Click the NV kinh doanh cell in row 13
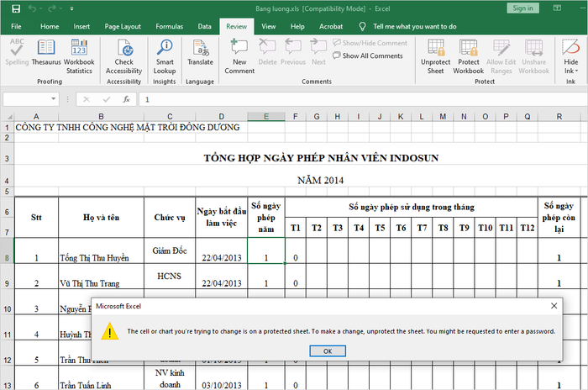Viewport: 588px width, 390px height. (x=170, y=378)
